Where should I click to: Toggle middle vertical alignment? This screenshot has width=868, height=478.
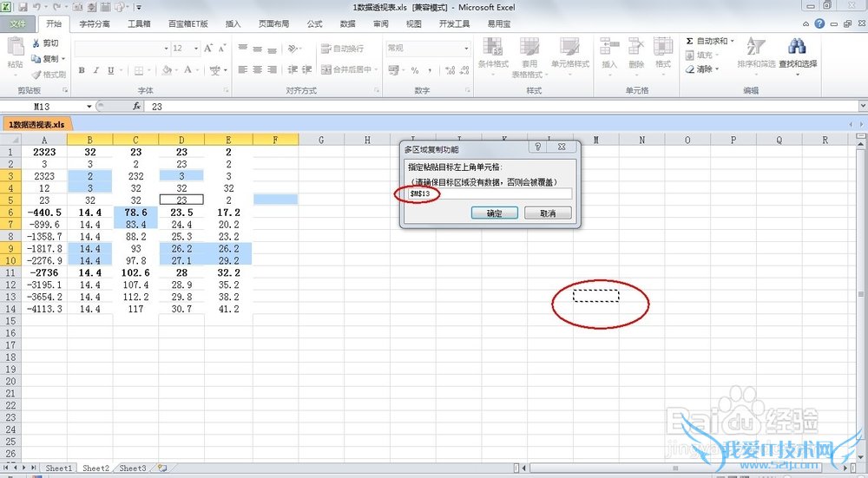(x=258, y=49)
